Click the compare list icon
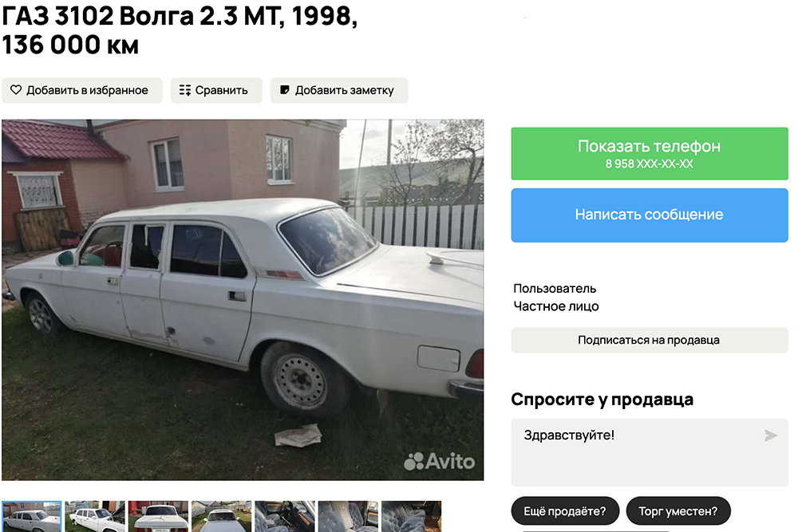The image size is (798, 532). [185, 90]
